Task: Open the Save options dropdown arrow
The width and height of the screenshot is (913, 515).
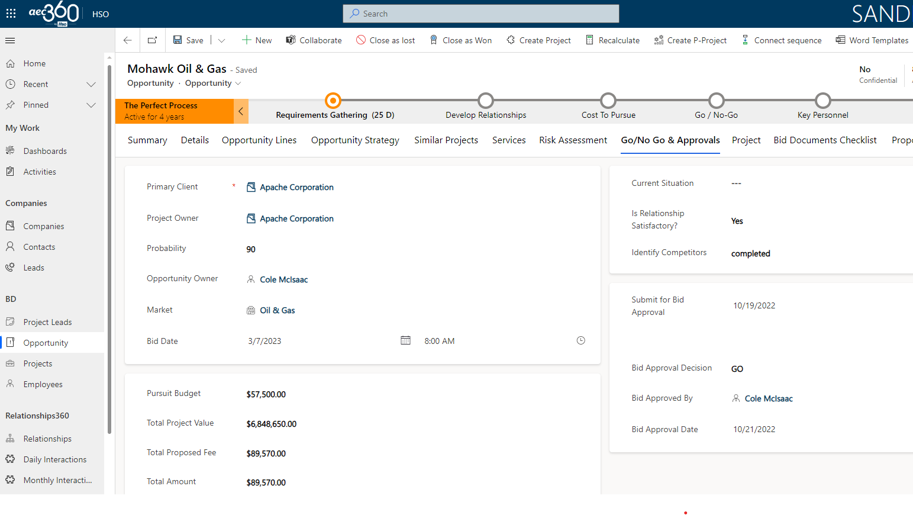Action: (221, 40)
